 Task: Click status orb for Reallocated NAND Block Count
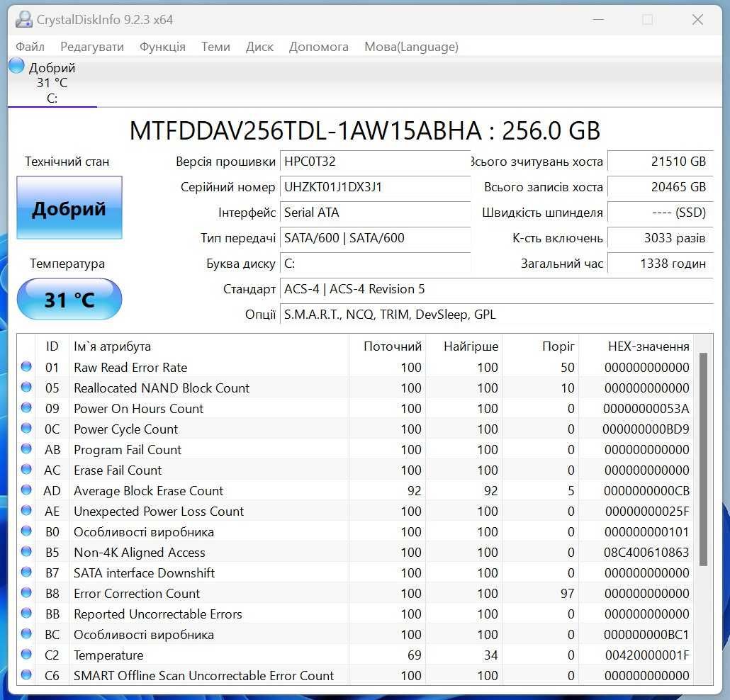pos(26,388)
